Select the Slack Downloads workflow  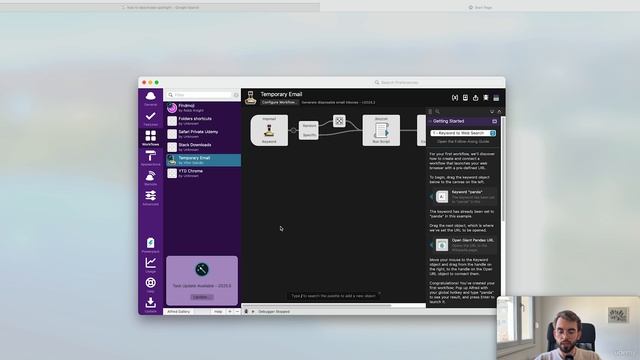click(x=203, y=147)
